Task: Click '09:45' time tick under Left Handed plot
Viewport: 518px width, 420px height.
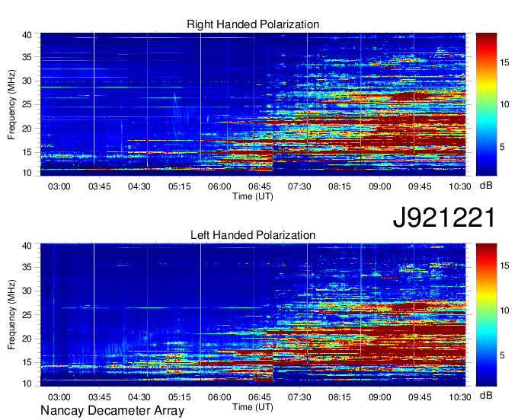Action: pyautogui.click(x=420, y=397)
